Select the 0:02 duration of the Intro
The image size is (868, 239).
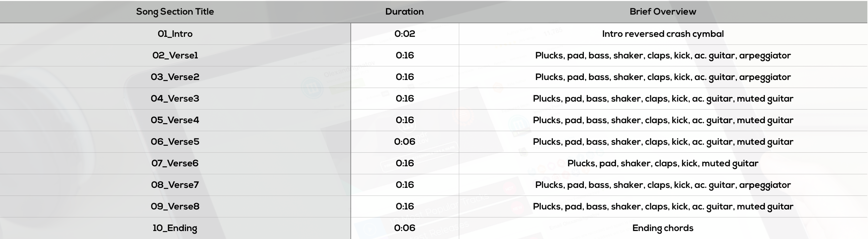[405, 34]
